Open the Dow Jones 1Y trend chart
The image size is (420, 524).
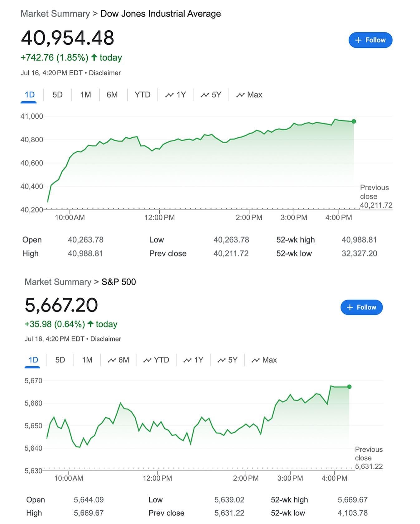(176, 95)
